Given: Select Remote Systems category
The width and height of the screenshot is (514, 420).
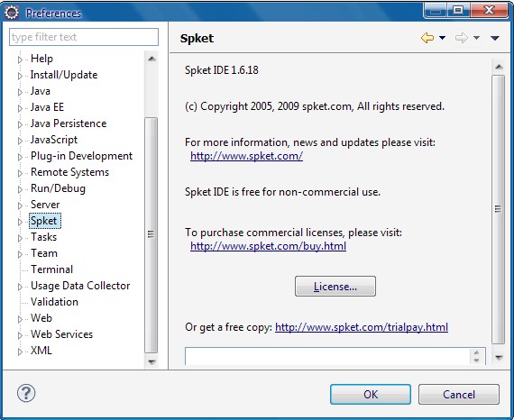Looking at the screenshot, I should (x=69, y=172).
